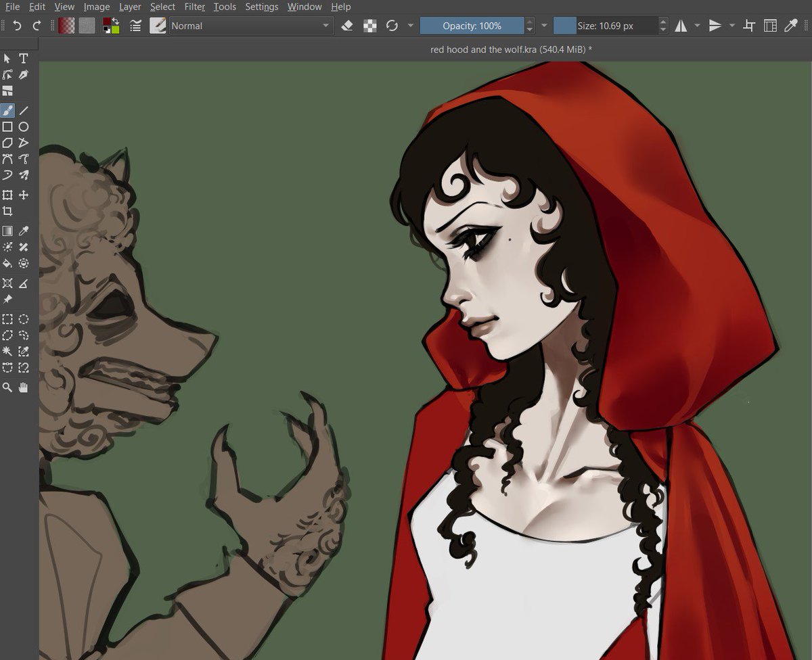Select the Measure distance tool
Viewport: 812px width, 660px height.
pos(24,283)
